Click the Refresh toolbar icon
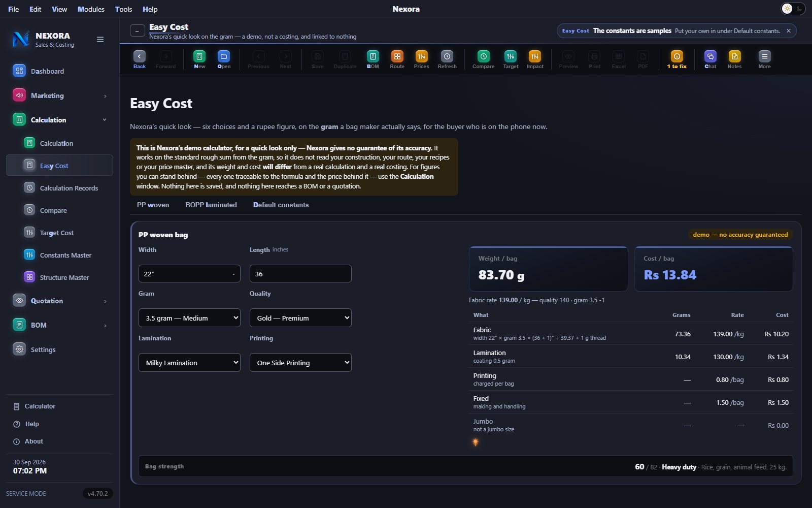Image resolution: width=812 pixels, height=508 pixels. (x=447, y=59)
